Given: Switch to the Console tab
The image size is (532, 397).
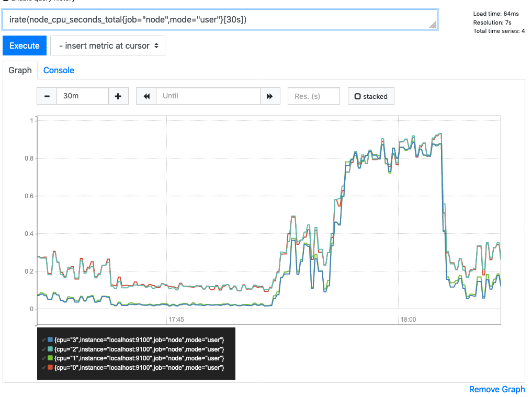Looking at the screenshot, I should click(59, 70).
